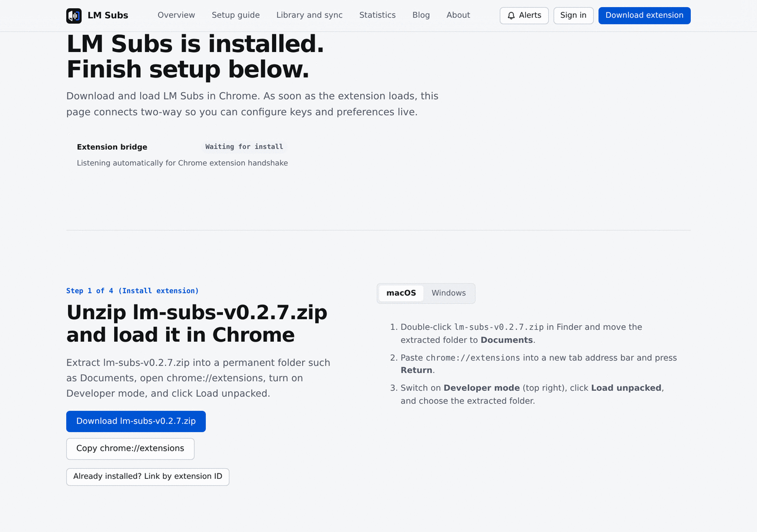Viewport: 757px width, 532px height.
Task: Click the 'Paste chrome://extensions' instruction step
Action: 539,364
